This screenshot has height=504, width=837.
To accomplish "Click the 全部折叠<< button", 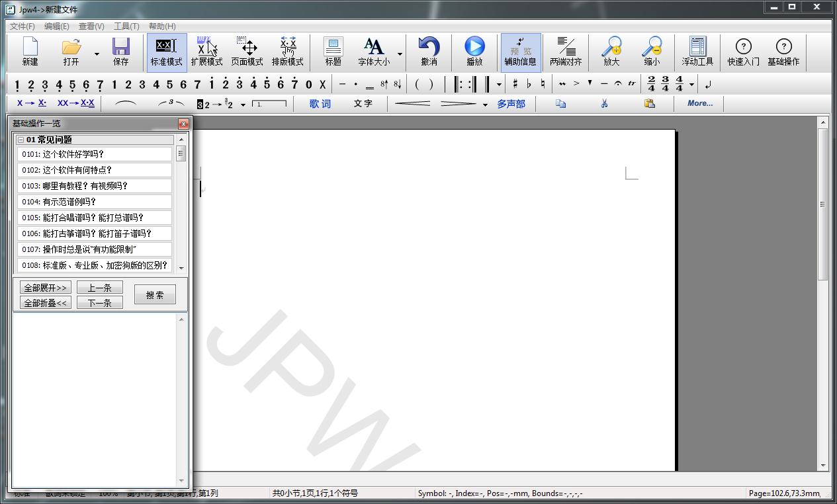I will coord(46,303).
